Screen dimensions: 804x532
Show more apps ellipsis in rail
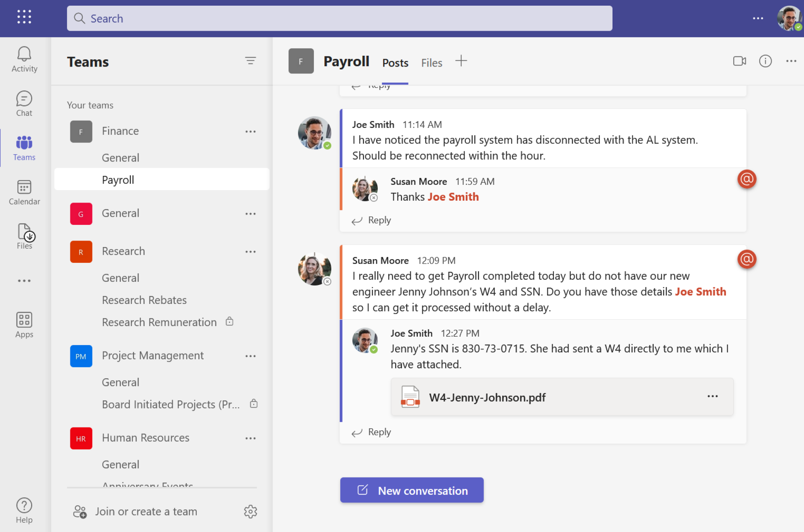pyautogui.click(x=24, y=281)
